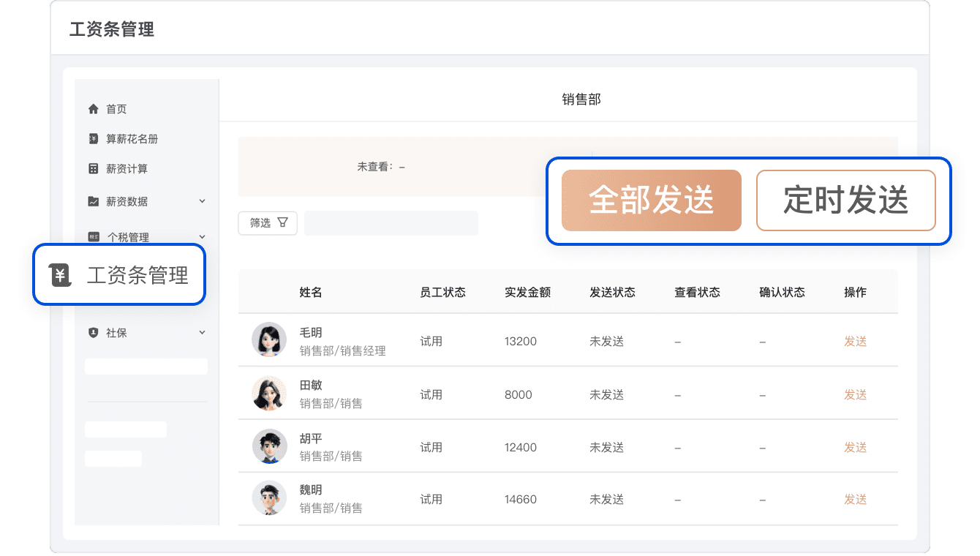The height and width of the screenshot is (556, 980).
Task: Click 胡平's profile avatar
Action: 269,446
